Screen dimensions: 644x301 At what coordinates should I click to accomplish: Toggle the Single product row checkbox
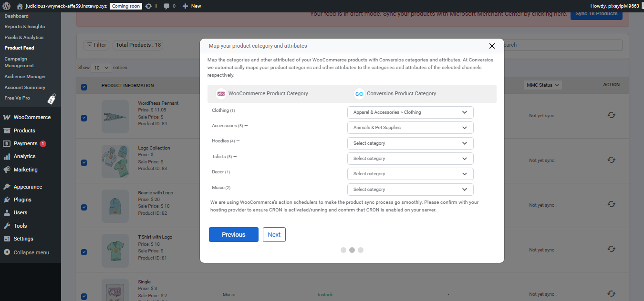(x=84, y=296)
